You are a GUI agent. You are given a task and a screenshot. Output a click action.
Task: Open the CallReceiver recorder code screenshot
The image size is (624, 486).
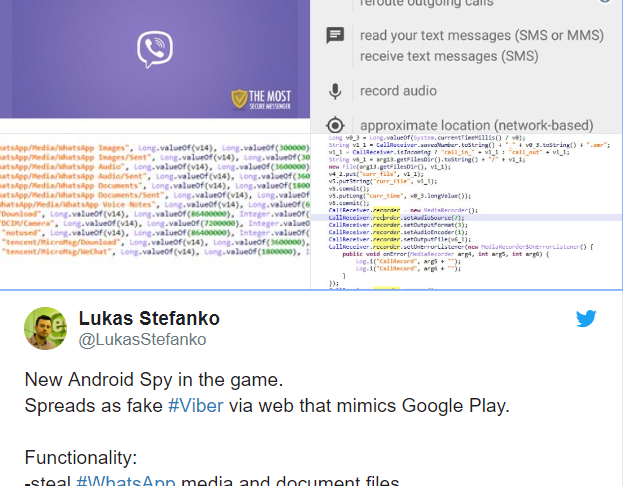(x=466, y=211)
